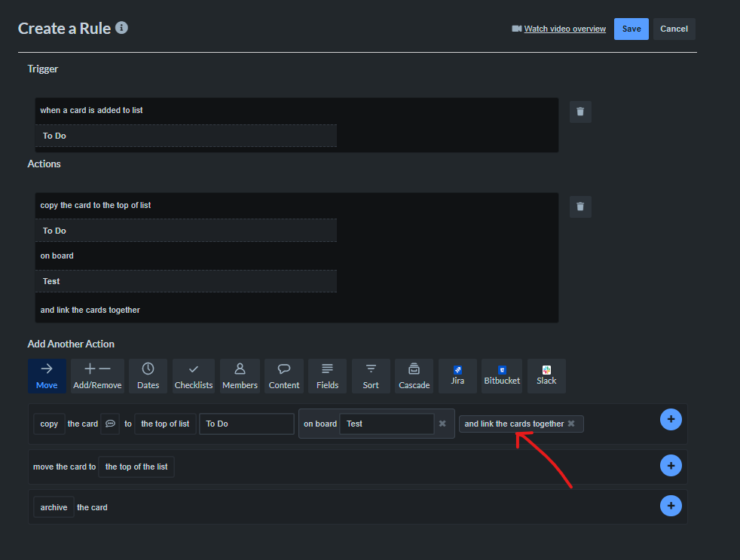The image size is (740, 560).
Task: Click the and link the cards together action text
Action: pos(90,310)
